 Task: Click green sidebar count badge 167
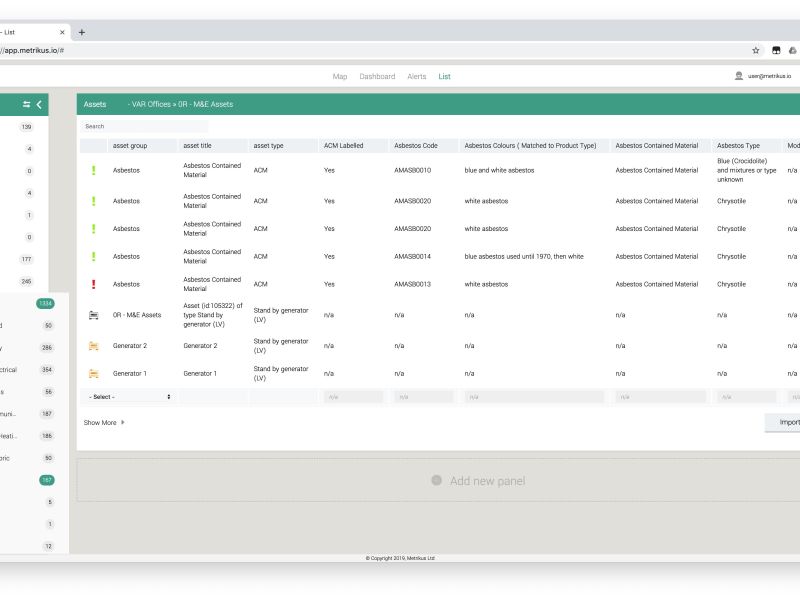click(x=47, y=480)
